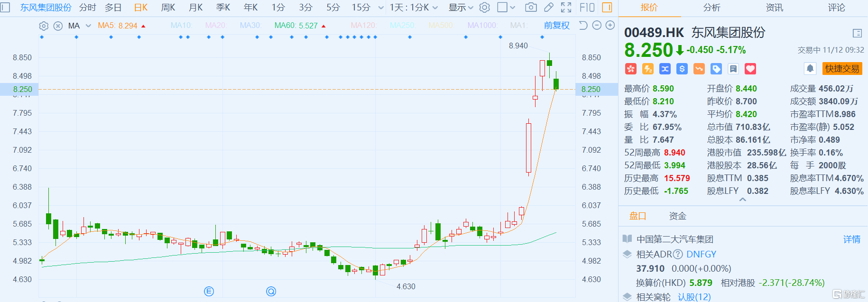Select the 年K yearly candlestick tab
The image size is (868, 302).
click(x=250, y=8)
